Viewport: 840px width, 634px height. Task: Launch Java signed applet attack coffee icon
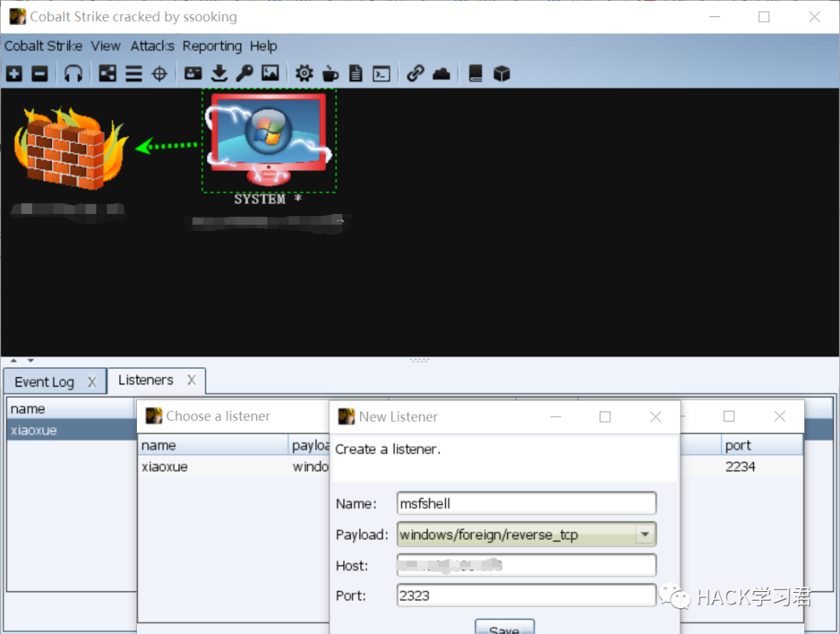[x=330, y=73]
